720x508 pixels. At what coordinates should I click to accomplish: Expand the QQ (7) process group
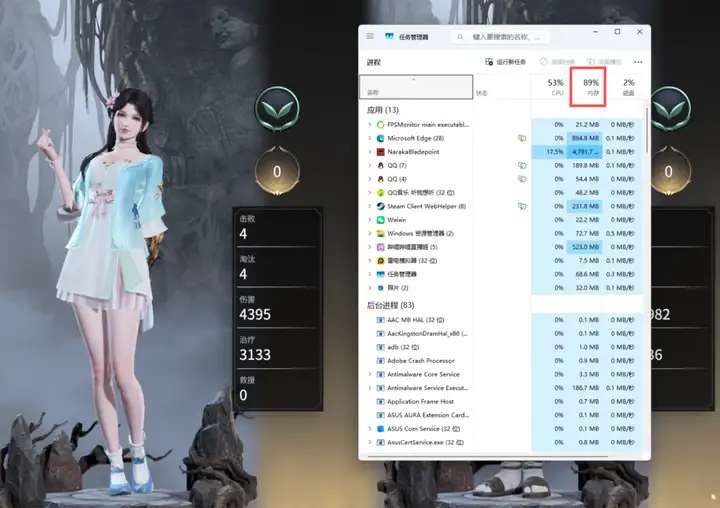[370, 165]
